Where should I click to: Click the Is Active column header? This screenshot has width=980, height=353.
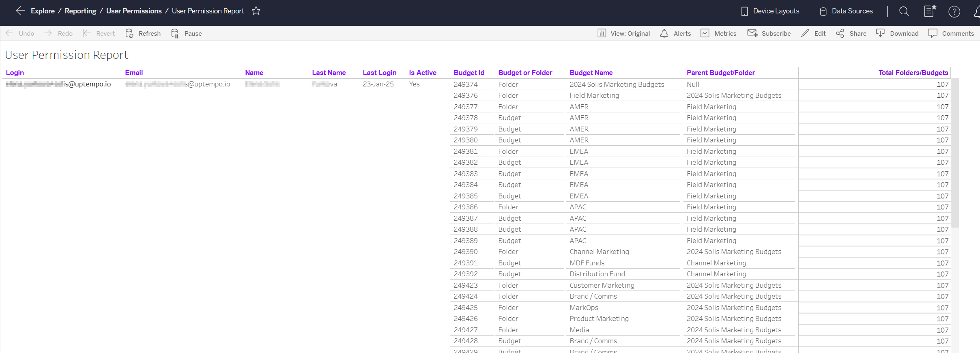[x=423, y=73]
